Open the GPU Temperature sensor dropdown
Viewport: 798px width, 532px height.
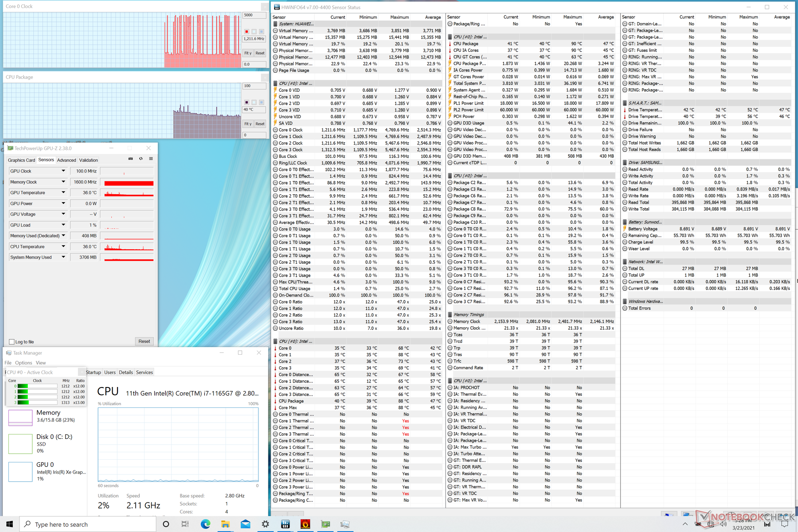point(63,192)
